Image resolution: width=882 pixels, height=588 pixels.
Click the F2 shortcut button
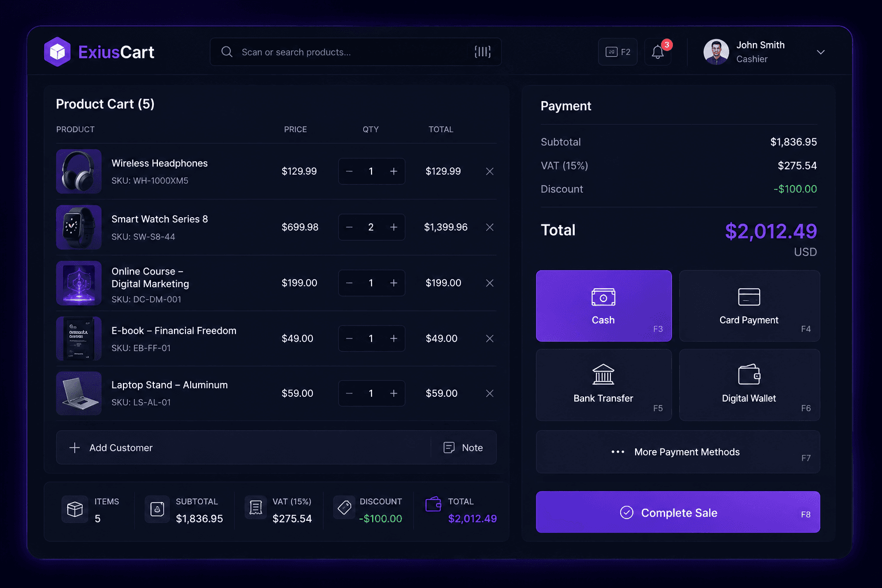[618, 52]
